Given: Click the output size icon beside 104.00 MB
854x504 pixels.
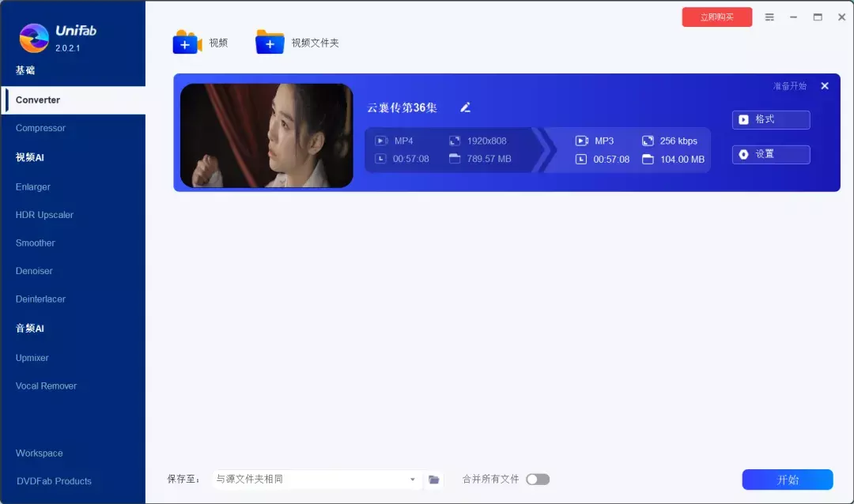Looking at the screenshot, I should pyautogui.click(x=648, y=160).
